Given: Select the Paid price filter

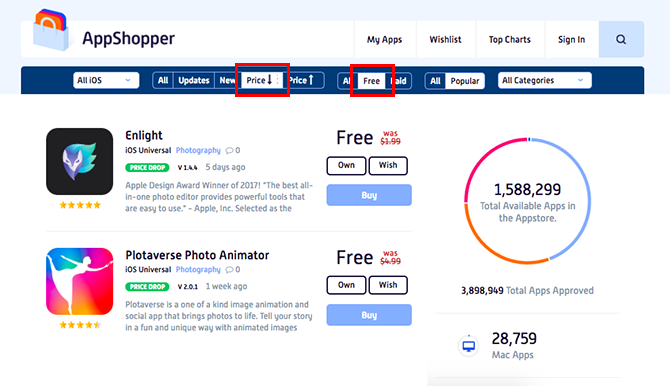Looking at the screenshot, I should 398,81.
